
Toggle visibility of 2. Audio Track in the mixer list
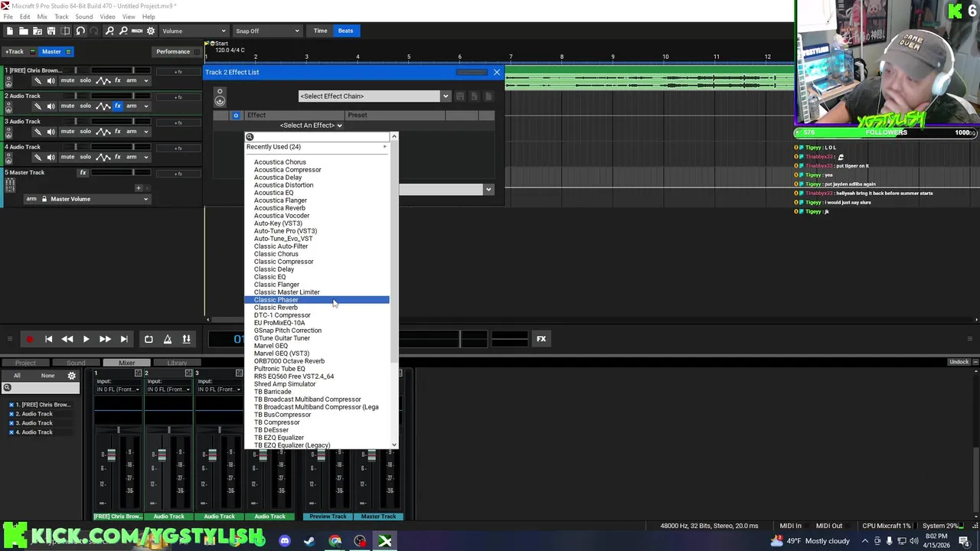pos(11,414)
